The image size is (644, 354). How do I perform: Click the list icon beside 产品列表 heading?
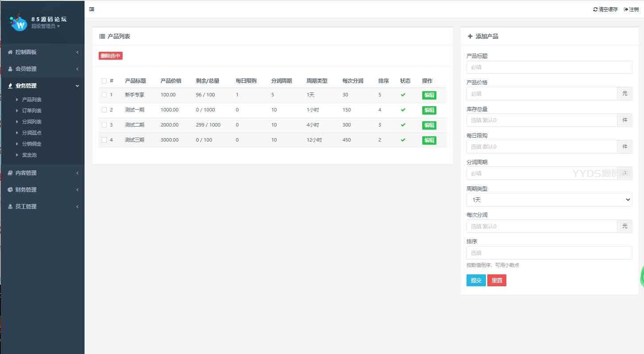coord(102,36)
